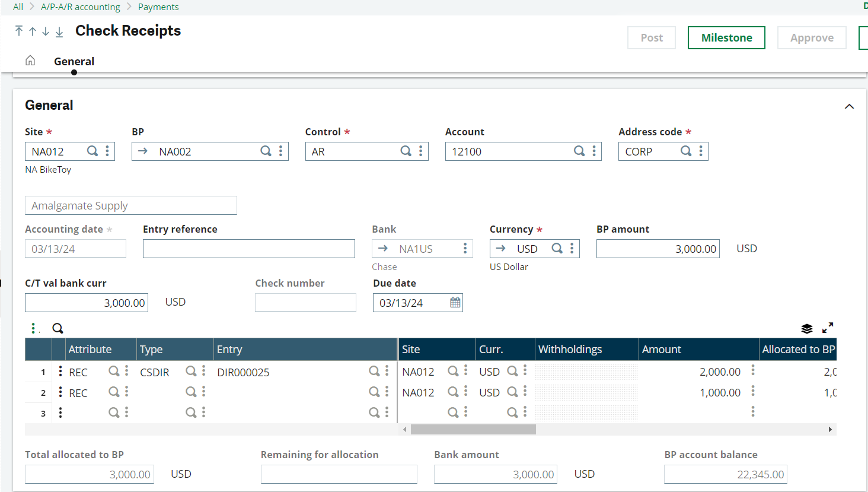Click the Milestone button
The width and height of the screenshot is (868, 492).
coord(726,37)
